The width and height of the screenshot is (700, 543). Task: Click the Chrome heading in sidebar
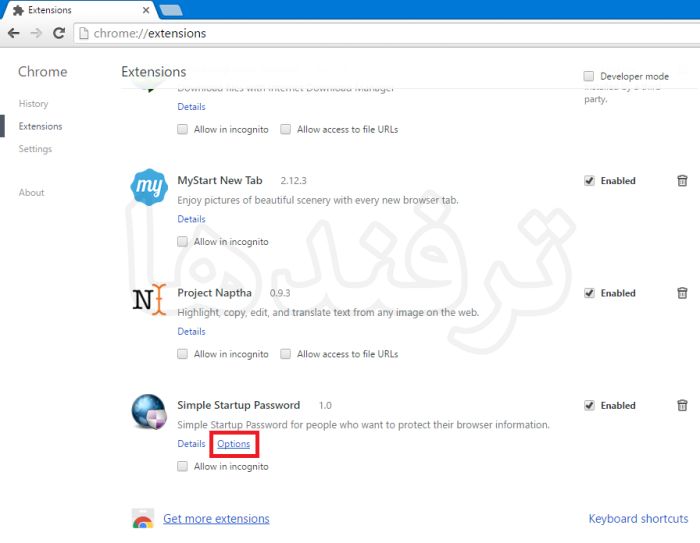point(42,72)
